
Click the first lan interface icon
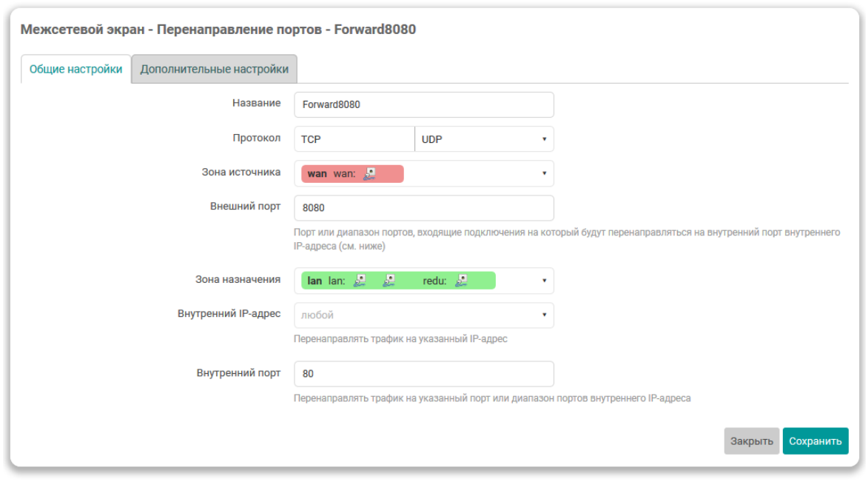(360, 281)
